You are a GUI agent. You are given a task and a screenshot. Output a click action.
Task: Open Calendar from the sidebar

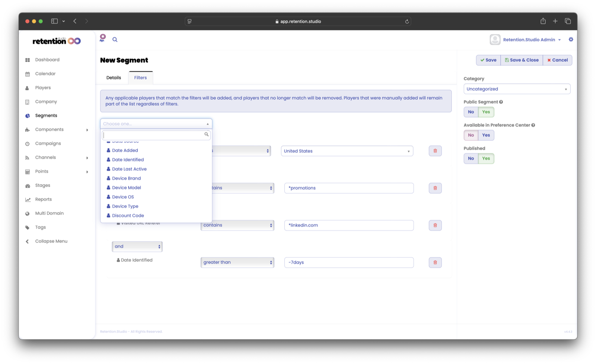pyautogui.click(x=45, y=74)
